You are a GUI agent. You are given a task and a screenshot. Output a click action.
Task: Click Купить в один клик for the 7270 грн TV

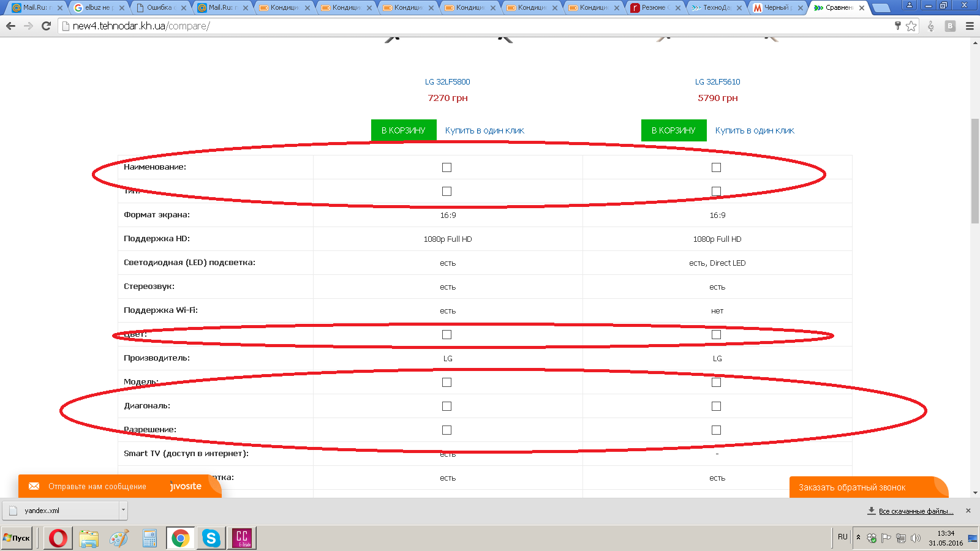(484, 130)
